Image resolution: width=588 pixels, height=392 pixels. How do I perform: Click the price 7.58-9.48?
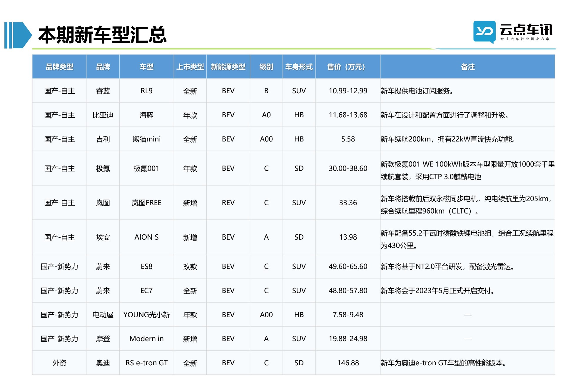point(348,315)
